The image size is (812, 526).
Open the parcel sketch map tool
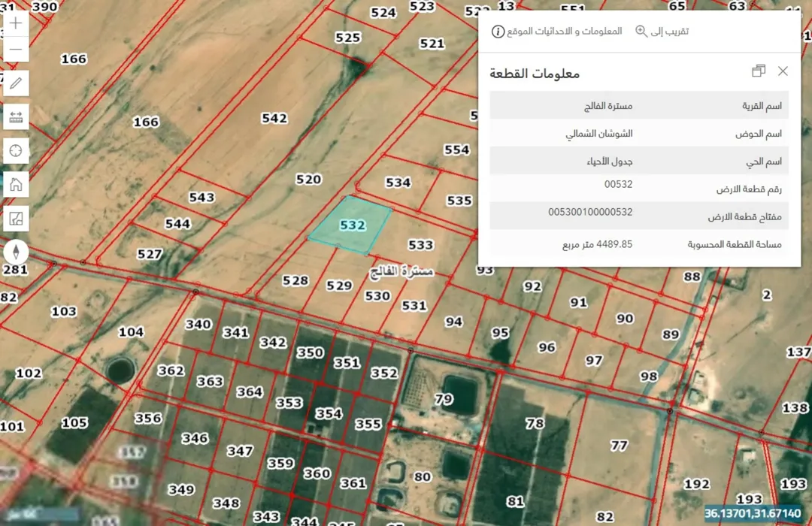click(x=16, y=219)
